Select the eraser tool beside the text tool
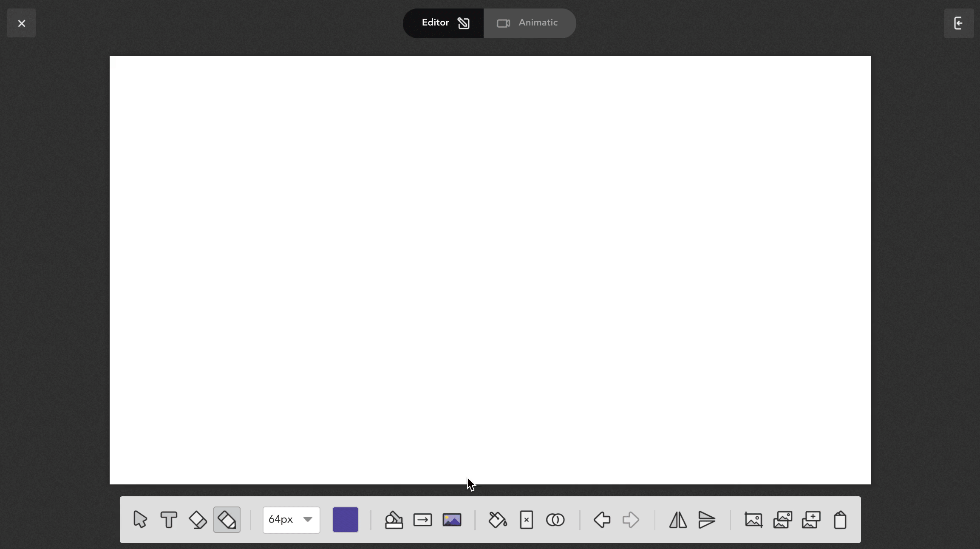 coord(198,520)
